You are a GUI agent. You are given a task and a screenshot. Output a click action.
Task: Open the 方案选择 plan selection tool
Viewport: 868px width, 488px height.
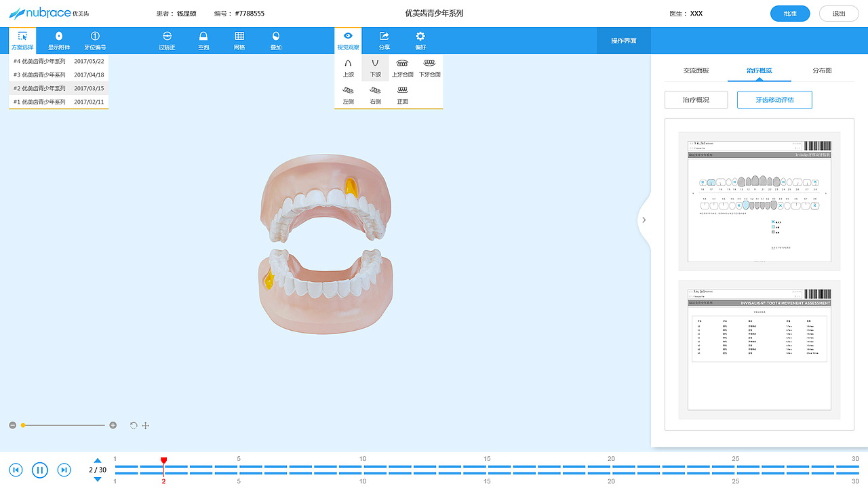22,41
